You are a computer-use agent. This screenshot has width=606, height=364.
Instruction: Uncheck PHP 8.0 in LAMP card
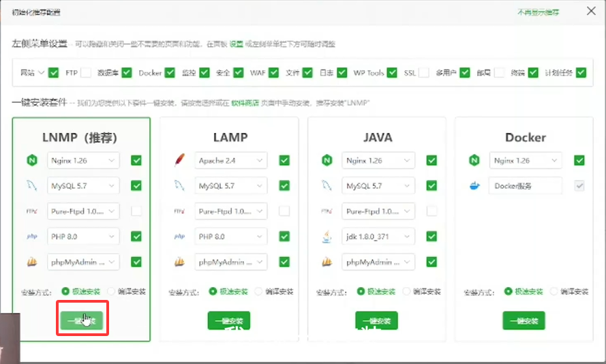[x=284, y=237]
